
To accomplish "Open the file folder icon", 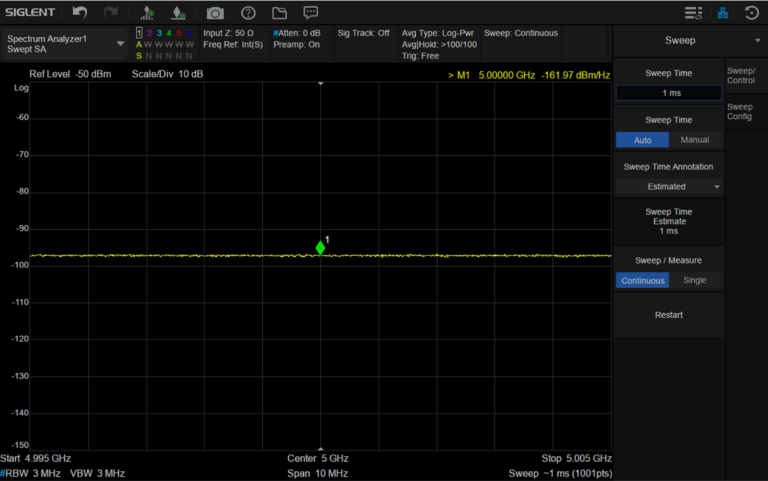I will 279,13.
